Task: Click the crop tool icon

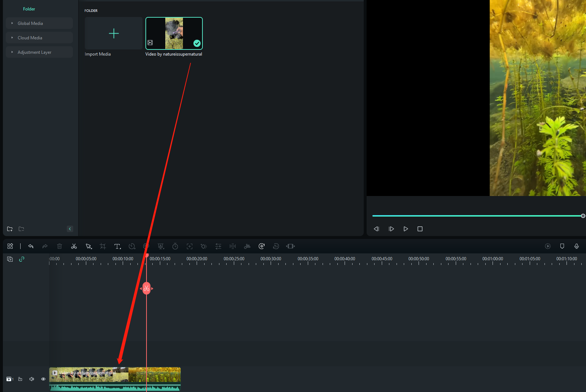Action: pyautogui.click(x=103, y=246)
